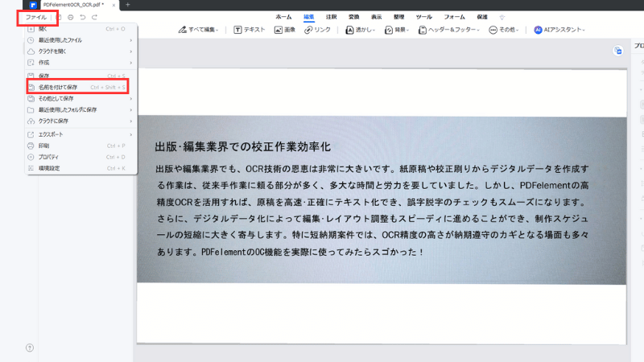The width and height of the screenshot is (644, 362).
Task: Open the AIアシスタント dropdown
Action: 559,30
